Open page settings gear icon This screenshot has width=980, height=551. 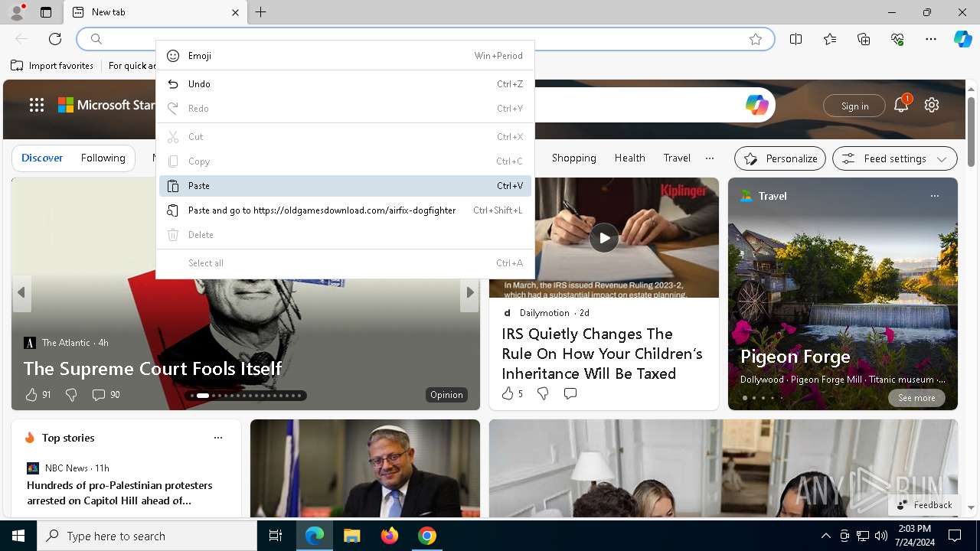(932, 106)
